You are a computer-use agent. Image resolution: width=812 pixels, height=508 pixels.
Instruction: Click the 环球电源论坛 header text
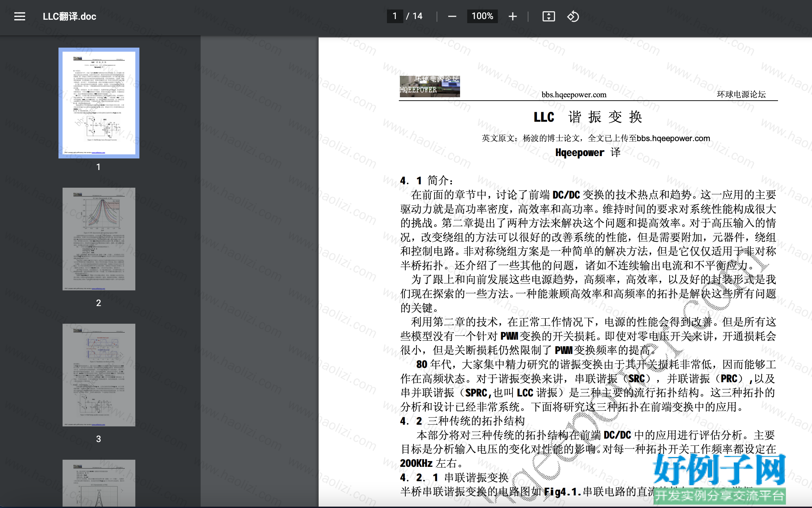click(x=741, y=94)
